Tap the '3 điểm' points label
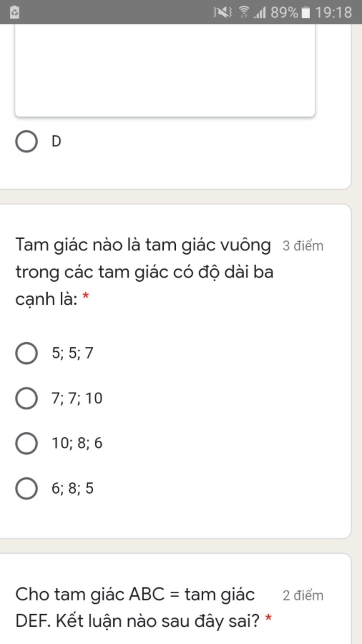 pyautogui.click(x=303, y=246)
